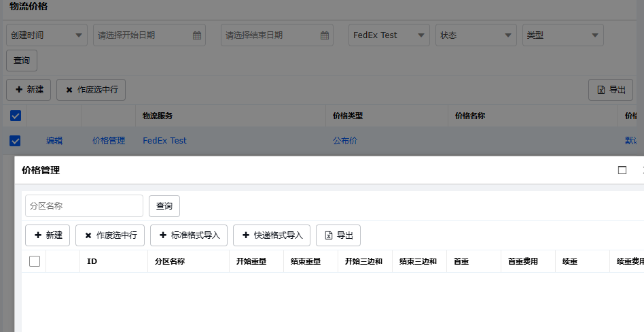
Task: Open the 创建时间 dropdown
Action: pyautogui.click(x=47, y=35)
